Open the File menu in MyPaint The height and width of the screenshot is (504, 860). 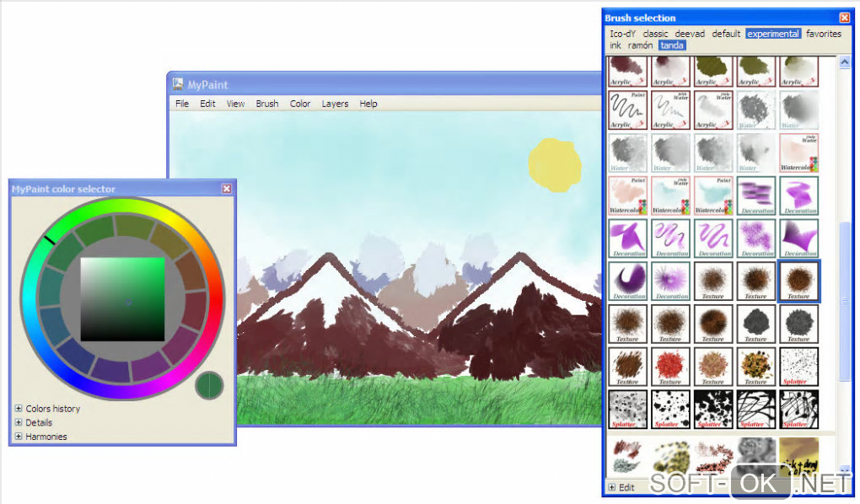[x=182, y=104]
